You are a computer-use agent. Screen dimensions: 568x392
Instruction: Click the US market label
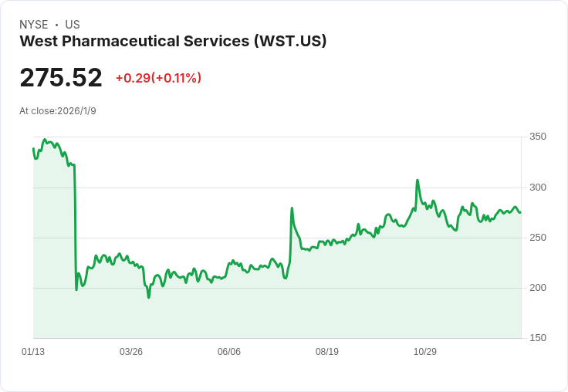[73, 24]
